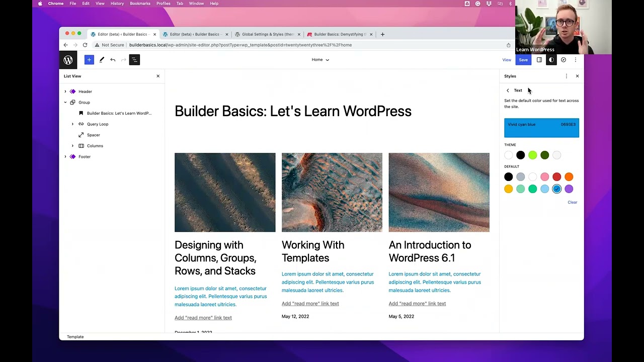Click the View link in the toolbar
This screenshot has height=362, width=644.
[507, 60]
